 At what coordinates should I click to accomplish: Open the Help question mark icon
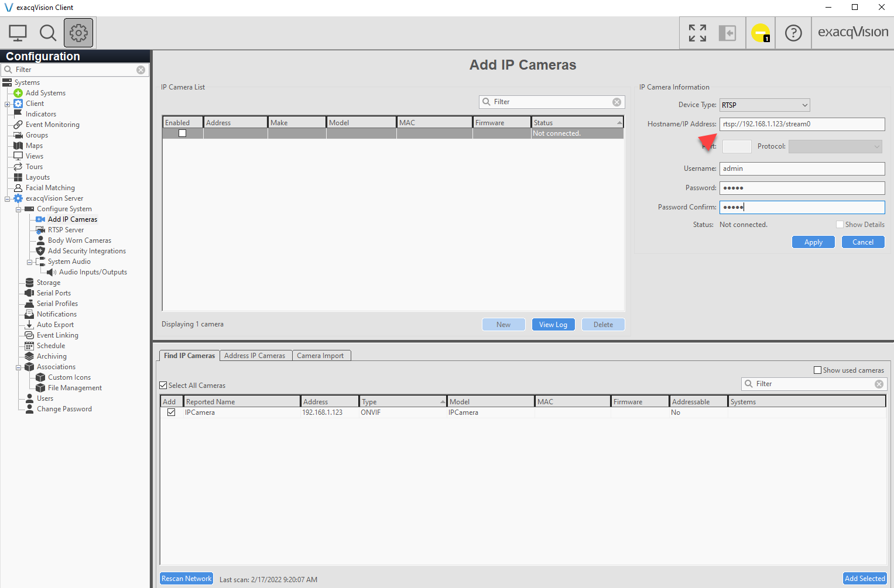(x=793, y=33)
